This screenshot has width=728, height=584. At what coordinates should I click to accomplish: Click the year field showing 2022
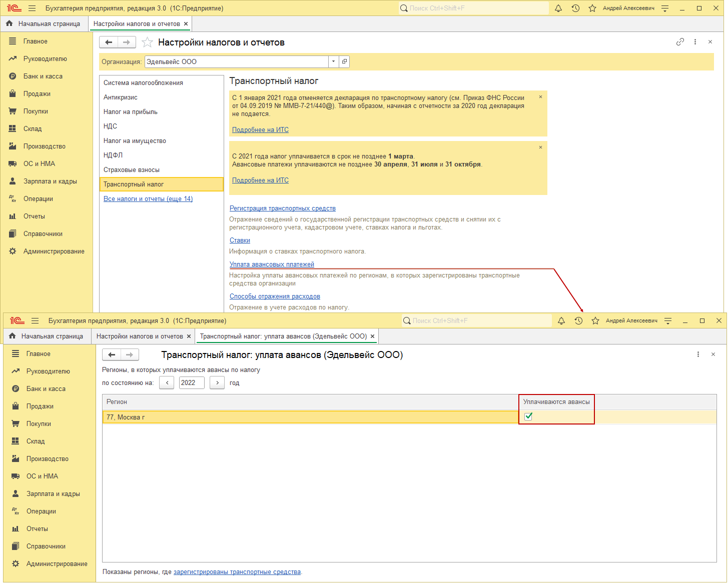(192, 383)
